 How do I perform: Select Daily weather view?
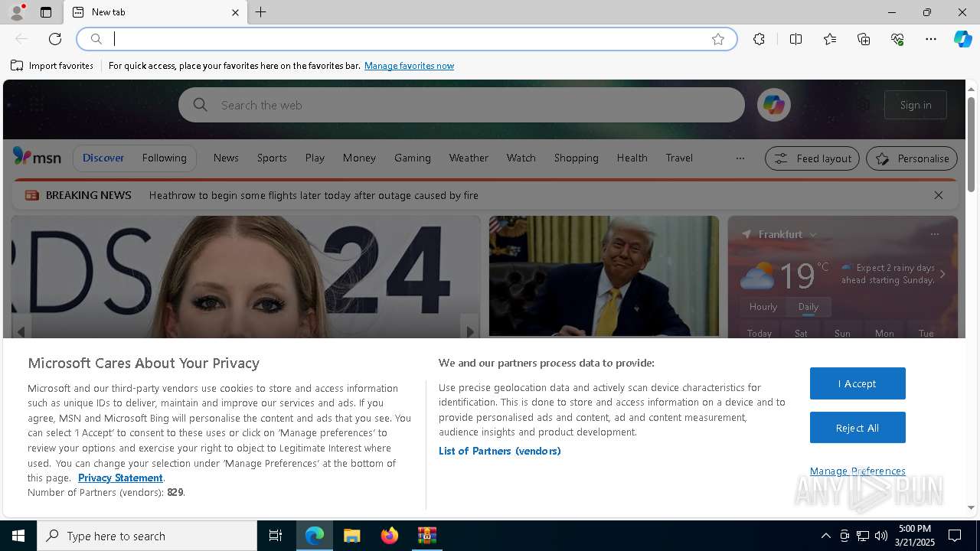(808, 306)
